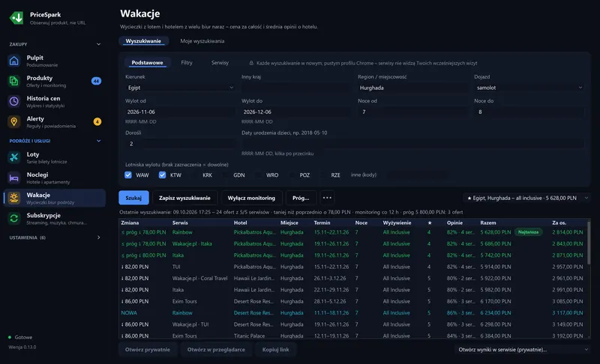
Task: Click the results table vertical scrollbar
Action: [589, 242]
